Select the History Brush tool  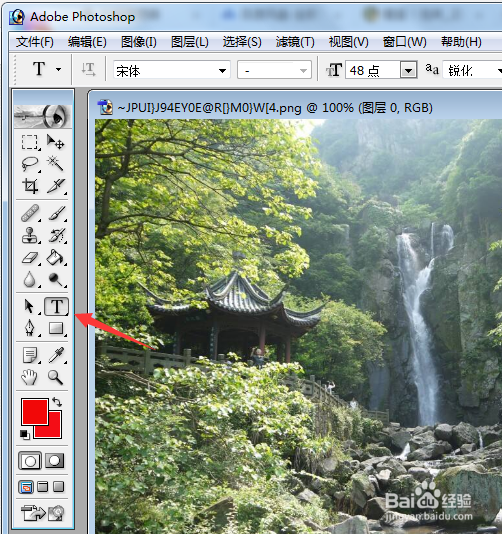click(x=56, y=236)
